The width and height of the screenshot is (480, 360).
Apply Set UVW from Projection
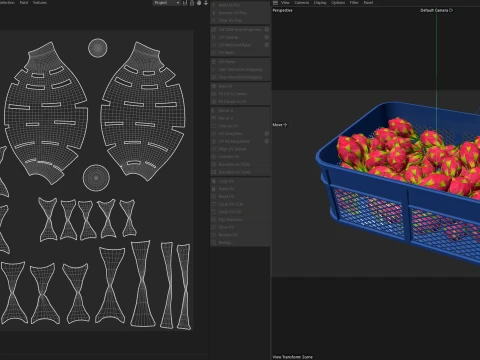click(x=237, y=29)
